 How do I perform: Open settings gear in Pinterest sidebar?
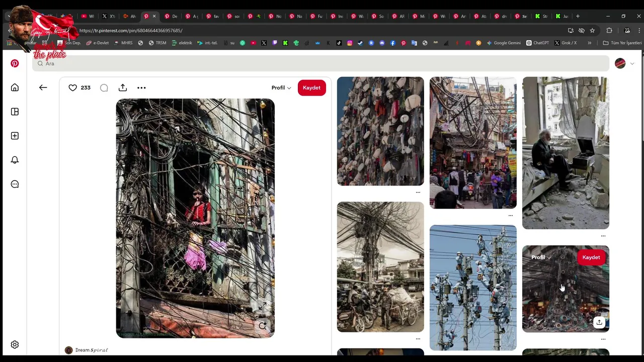pyautogui.click(x=15, y=345)
